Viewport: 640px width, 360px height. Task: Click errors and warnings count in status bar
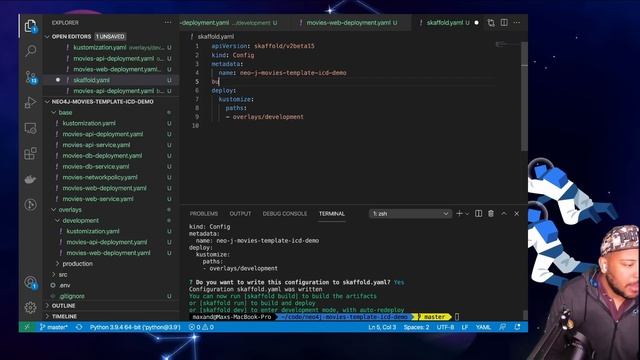coord(201,327)
